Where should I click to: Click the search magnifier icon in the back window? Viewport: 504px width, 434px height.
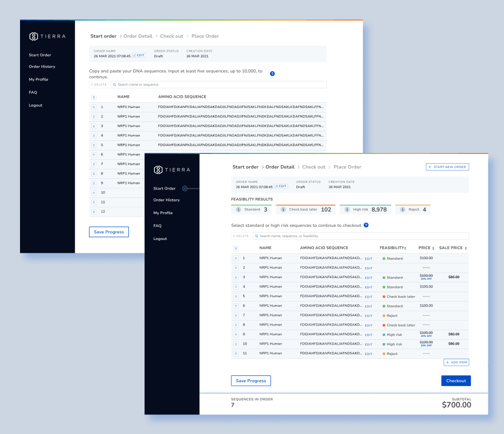[114, 85]
